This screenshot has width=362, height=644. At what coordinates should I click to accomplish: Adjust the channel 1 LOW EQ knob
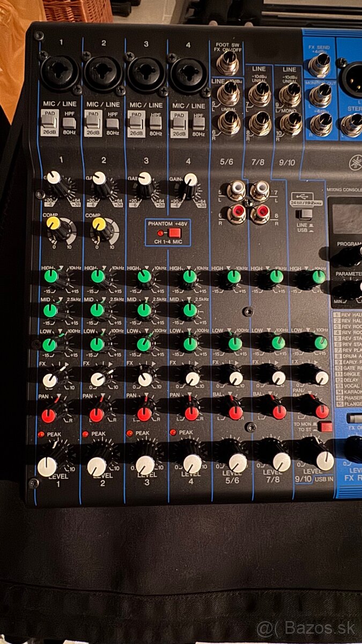point(49,345)
